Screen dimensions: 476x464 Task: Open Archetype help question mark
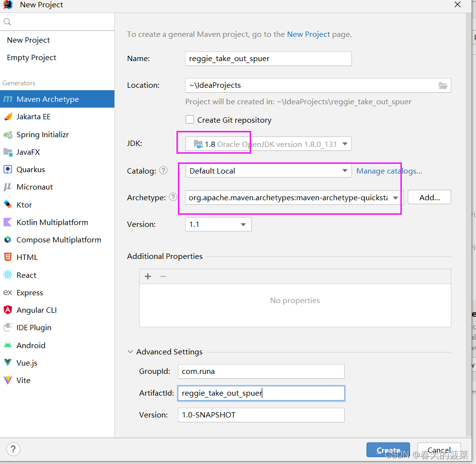coord(173,197)
